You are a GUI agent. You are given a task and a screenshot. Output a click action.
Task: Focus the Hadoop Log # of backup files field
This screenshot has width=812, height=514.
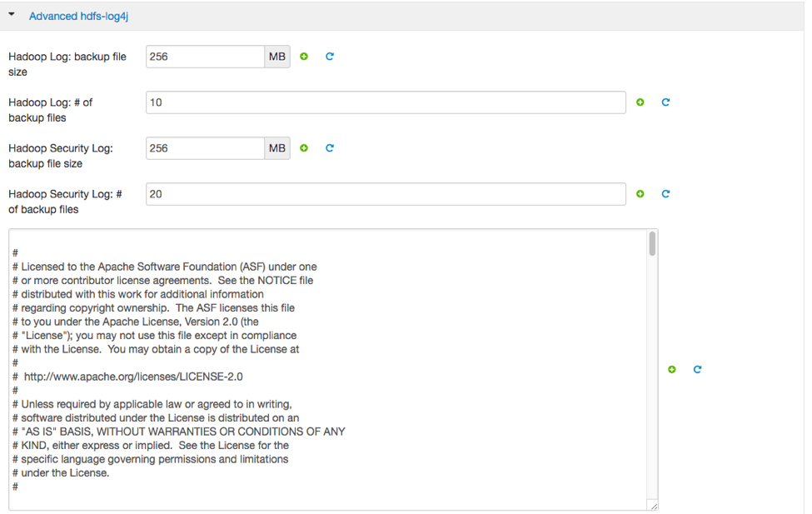[x=385, y=102]
